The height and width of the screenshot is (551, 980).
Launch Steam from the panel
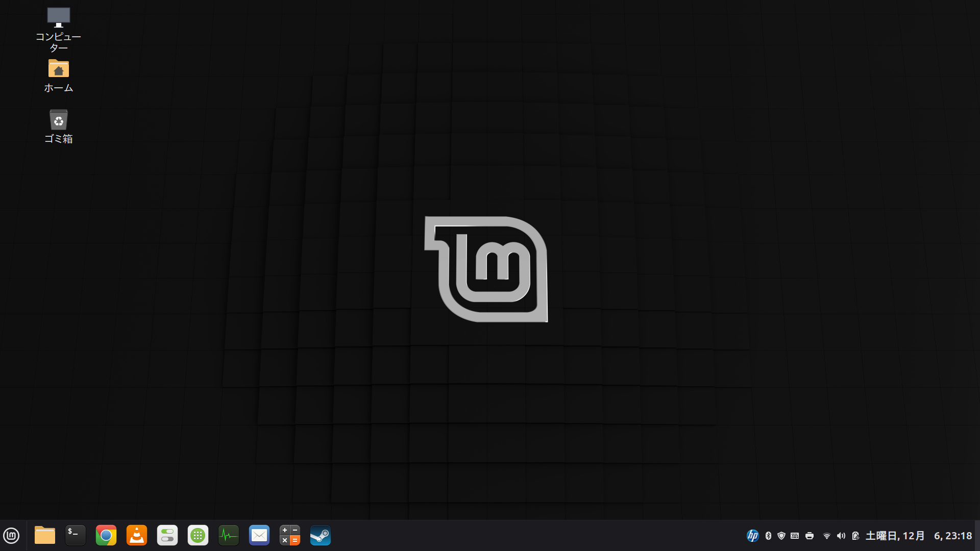321,536
